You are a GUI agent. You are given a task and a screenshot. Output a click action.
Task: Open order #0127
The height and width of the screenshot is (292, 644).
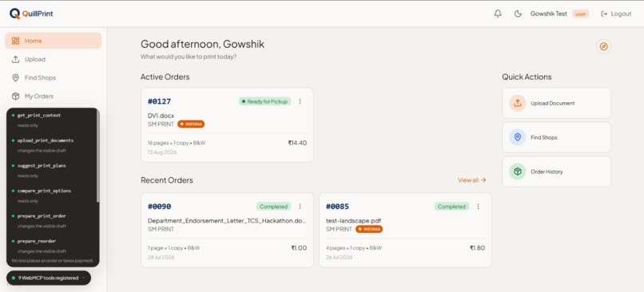227,125
